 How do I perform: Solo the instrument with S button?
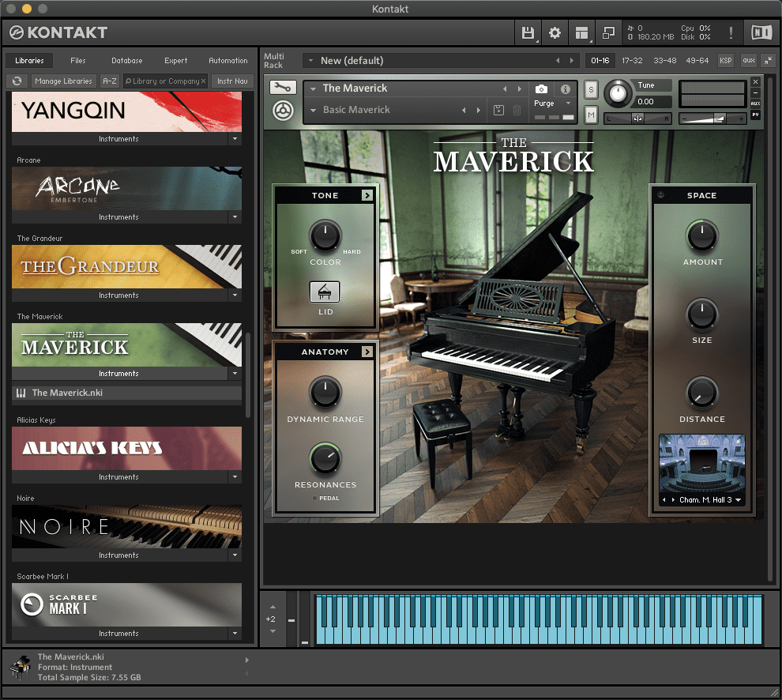pos(591,90)
